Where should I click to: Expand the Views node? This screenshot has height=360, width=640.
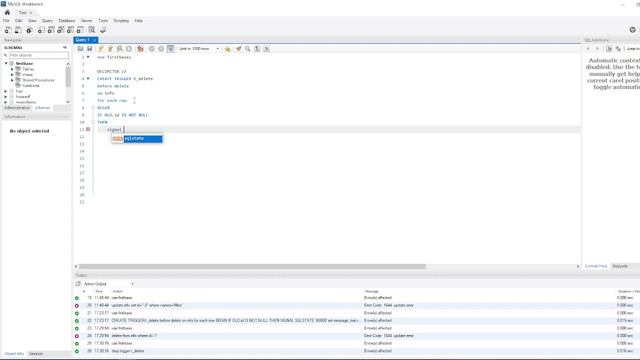coord(12,75)
